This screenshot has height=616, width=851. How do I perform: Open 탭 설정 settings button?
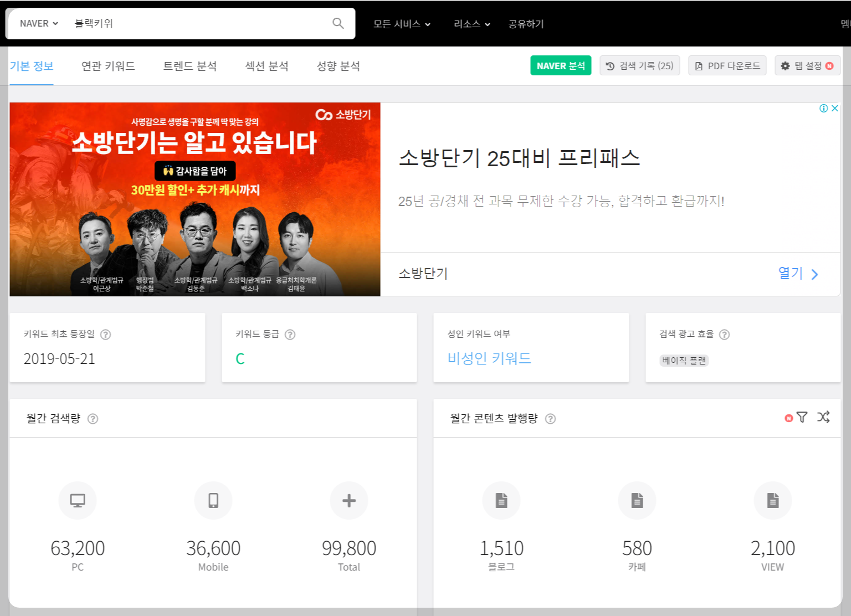pos(807,65)
